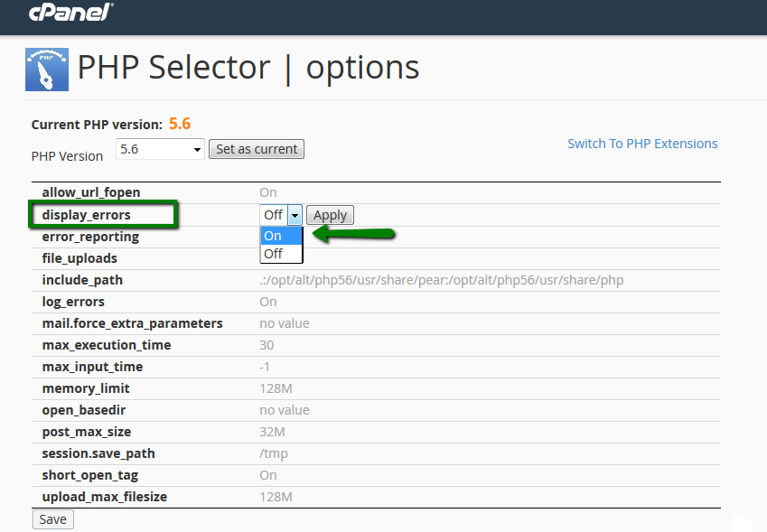
Task: Click the mail.force_extra_parameters option name
Action: tap(132, 323)
